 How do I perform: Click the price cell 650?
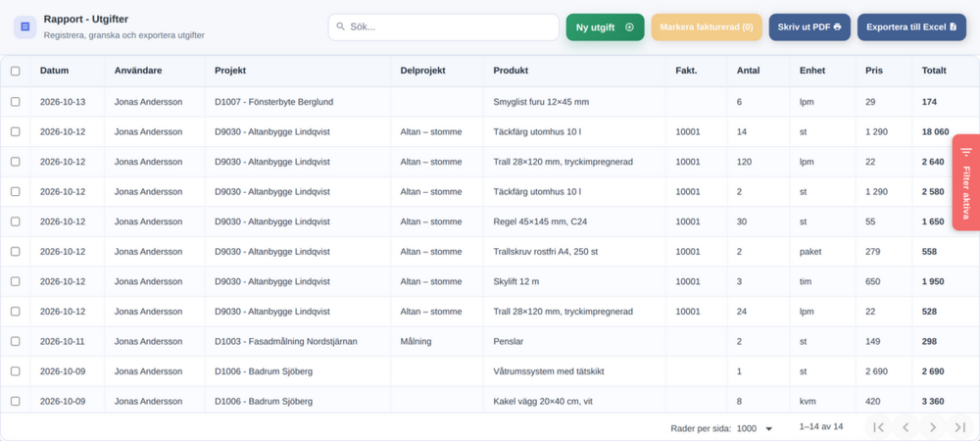[x=873, y=281]
